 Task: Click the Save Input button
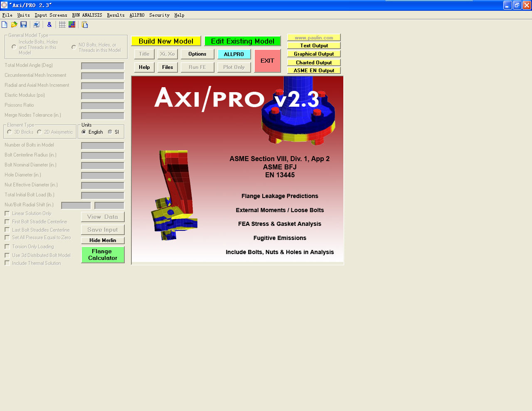click(103, 230)
